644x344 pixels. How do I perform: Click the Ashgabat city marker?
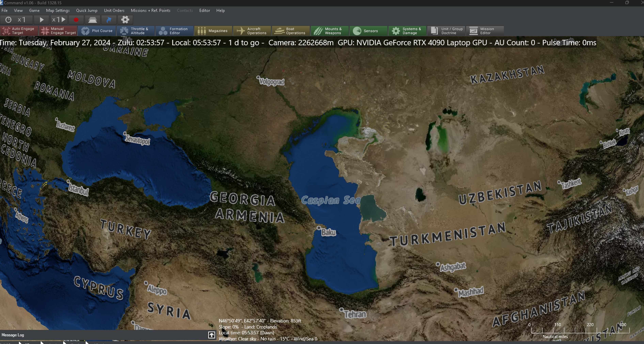(438, 264)
